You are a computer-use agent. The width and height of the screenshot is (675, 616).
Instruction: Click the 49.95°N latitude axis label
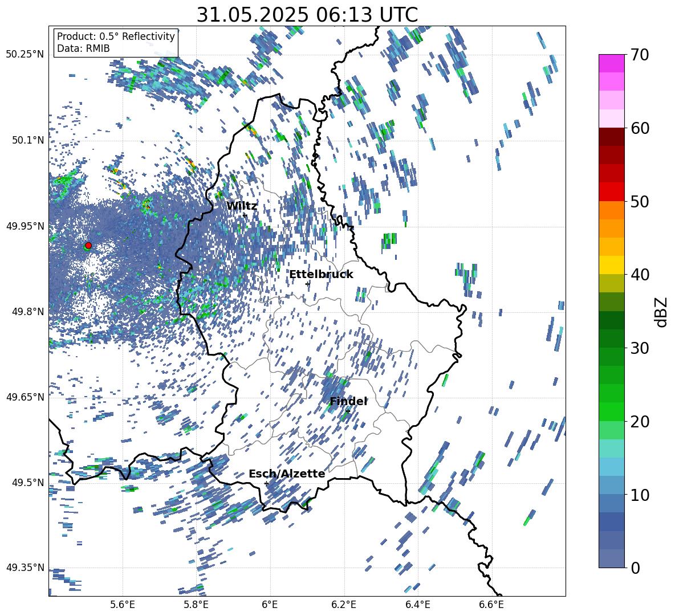coord(25,226)
